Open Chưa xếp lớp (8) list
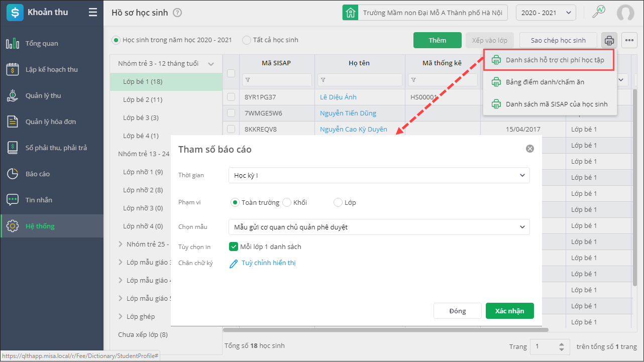Image resolution: width=644 pixels, height=362 pixels. point(143,334)
